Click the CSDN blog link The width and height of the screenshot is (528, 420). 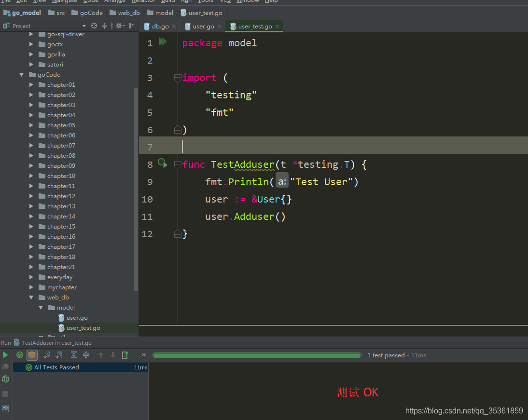click(464, 410)
